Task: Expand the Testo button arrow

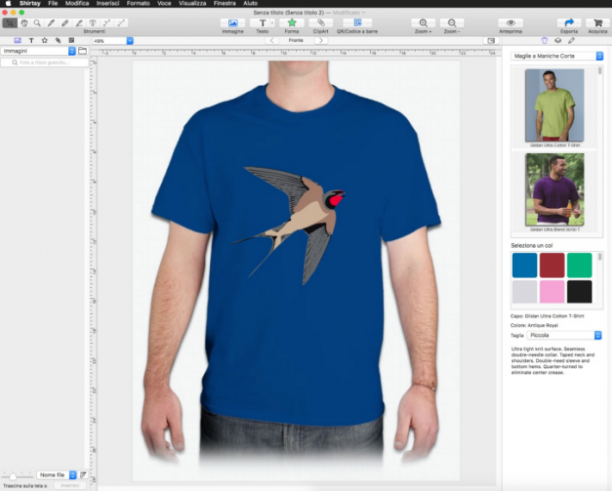Action: tap(272, 23)
